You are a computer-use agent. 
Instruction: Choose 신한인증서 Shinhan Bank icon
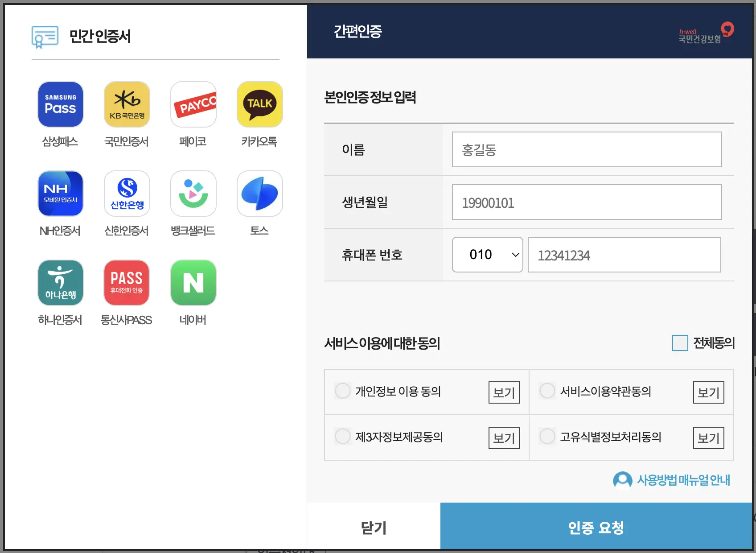coord(127,194)
